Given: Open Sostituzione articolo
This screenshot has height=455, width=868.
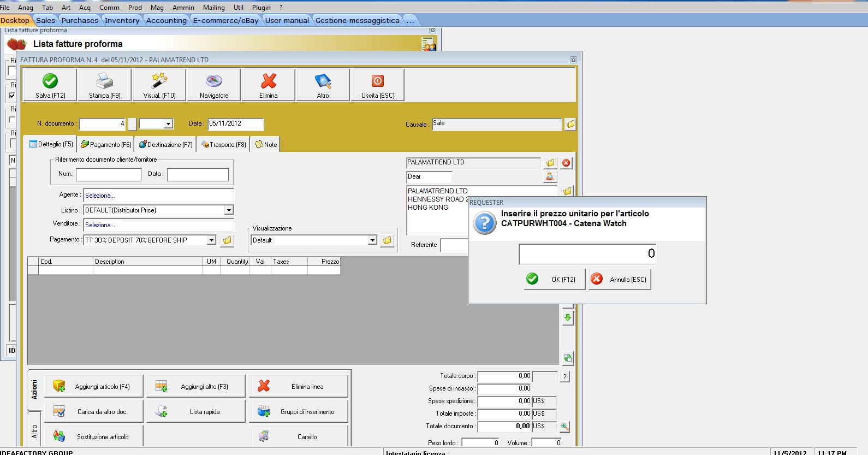Looking at the screenshot, I should click(x=94, y=436).
